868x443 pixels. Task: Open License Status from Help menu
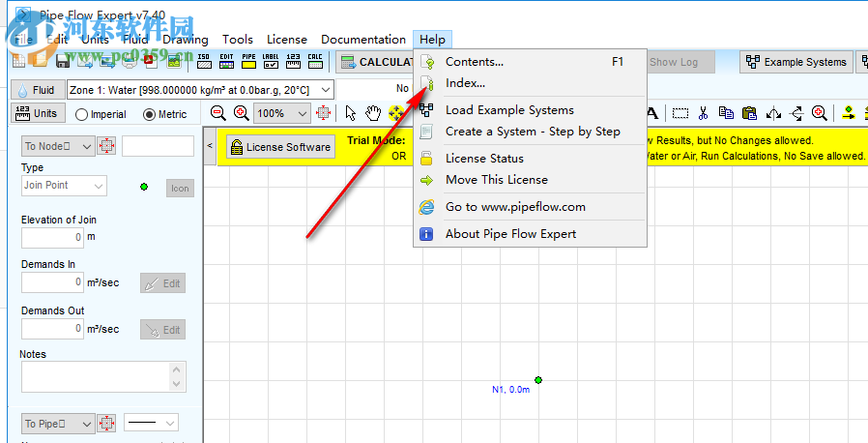[530, 159]
